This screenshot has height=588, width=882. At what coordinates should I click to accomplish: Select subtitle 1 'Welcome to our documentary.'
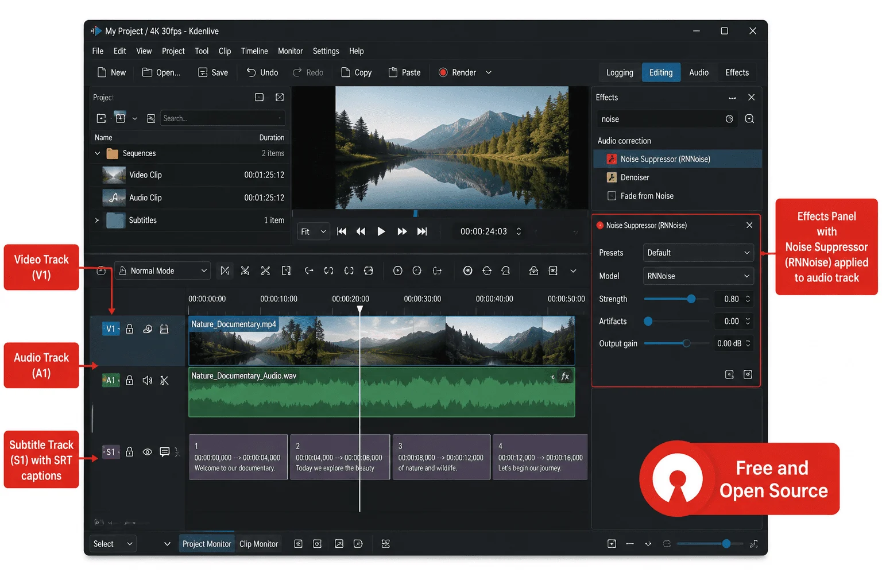(238, 457)
